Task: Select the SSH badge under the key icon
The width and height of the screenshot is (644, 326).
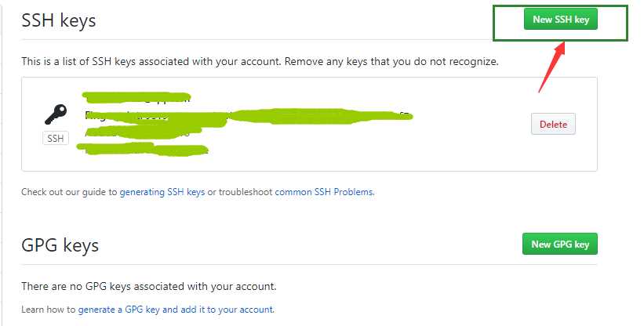Action: click(56, 138)
